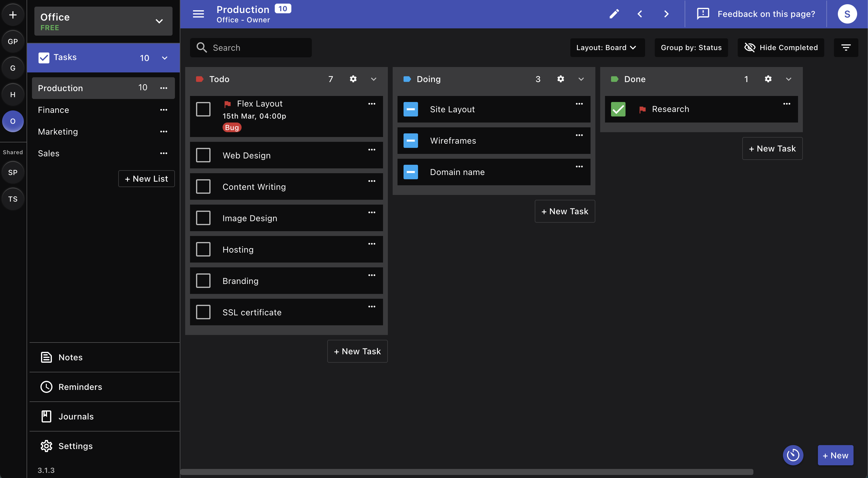The width and height of the screenshot is (868, 478).
Task: Click + New List button
Action: tap(146, 179)
